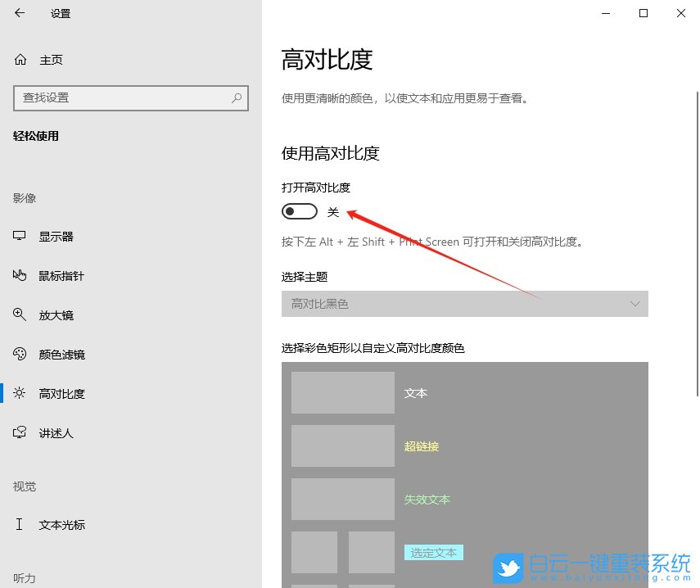Viewport: 700px width, 588px height.
Task: Click the 轻松使用 section heading
Action: (36, 136)
